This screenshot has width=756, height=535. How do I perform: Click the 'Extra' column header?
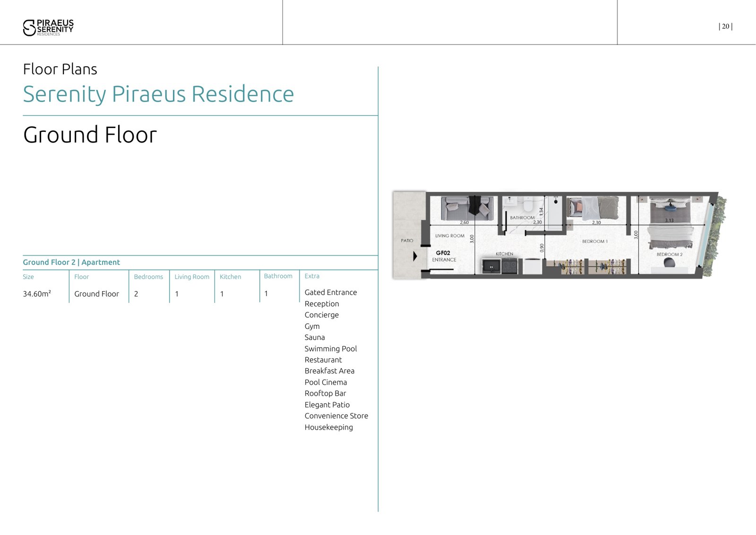tap(312, 276)
